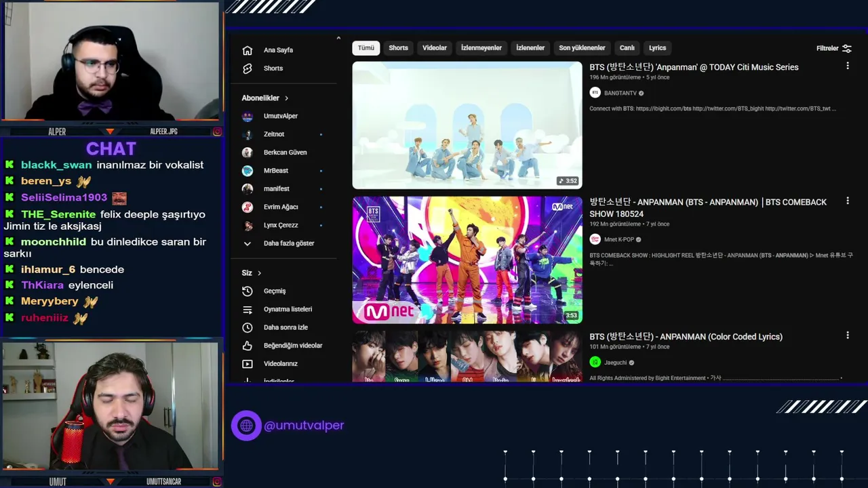Open ANPANMAN (Color Coded Lyrics) title
The width and height of the screenshot is (868, 488).
[x=686, y=337]
